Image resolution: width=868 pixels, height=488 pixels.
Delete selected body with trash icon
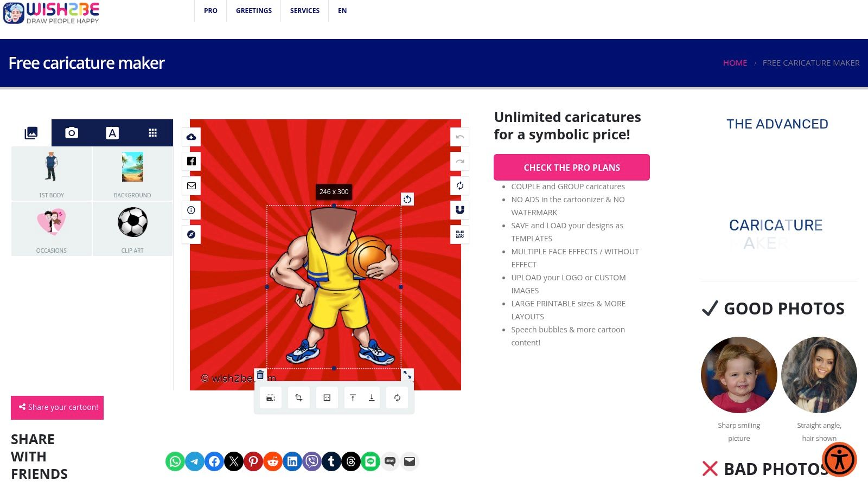[x=260, y=375]
